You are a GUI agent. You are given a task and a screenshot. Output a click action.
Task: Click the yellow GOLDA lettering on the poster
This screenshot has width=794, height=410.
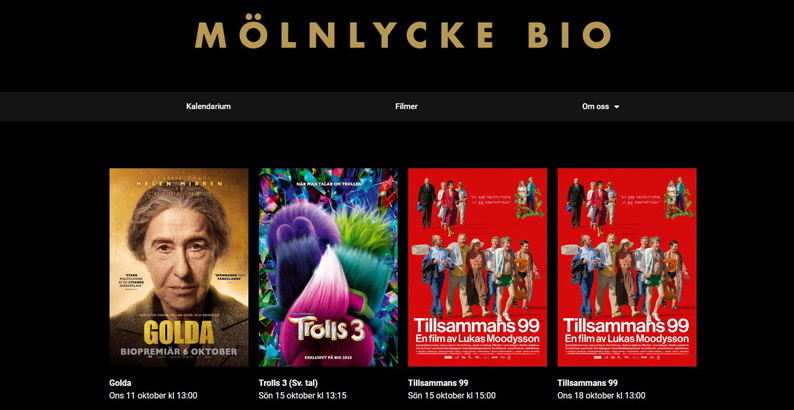click(x=179, y=333)
